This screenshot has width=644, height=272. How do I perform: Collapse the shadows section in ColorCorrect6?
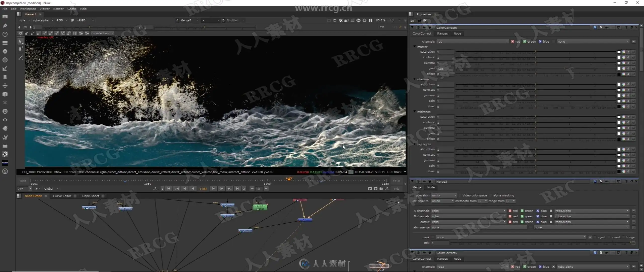(x=415, y=79)
